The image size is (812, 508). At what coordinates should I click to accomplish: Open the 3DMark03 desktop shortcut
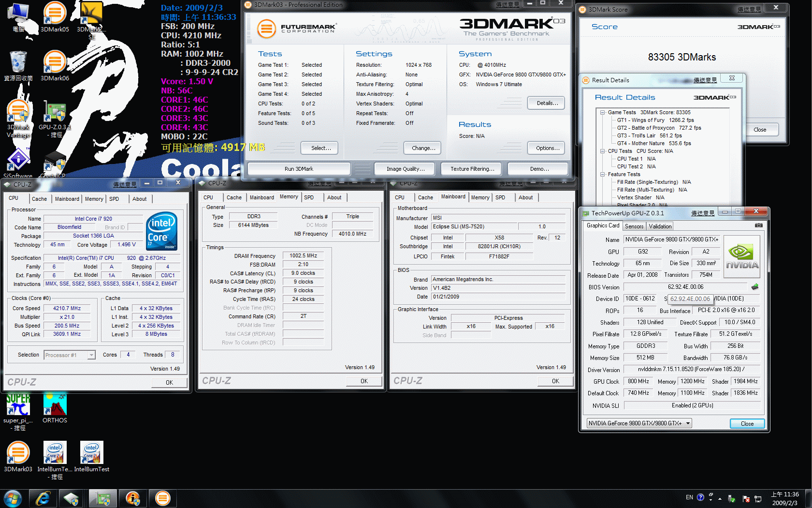tap(18, 457)
